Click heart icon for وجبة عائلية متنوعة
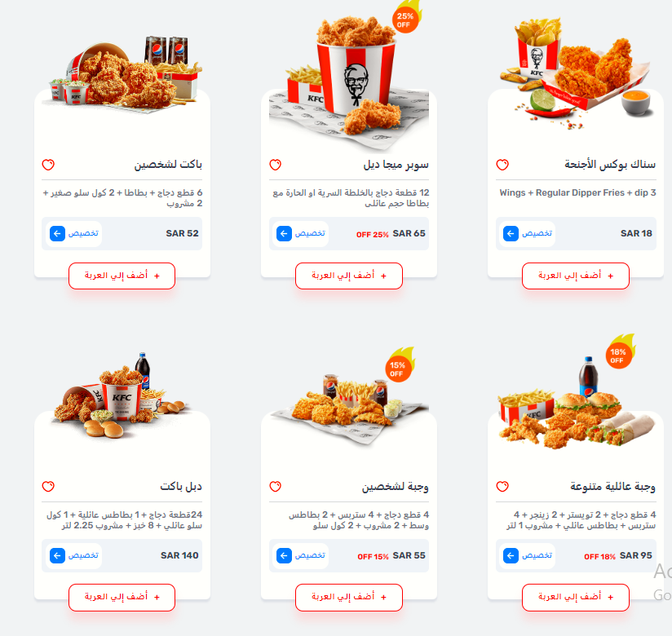 point(502,487)
